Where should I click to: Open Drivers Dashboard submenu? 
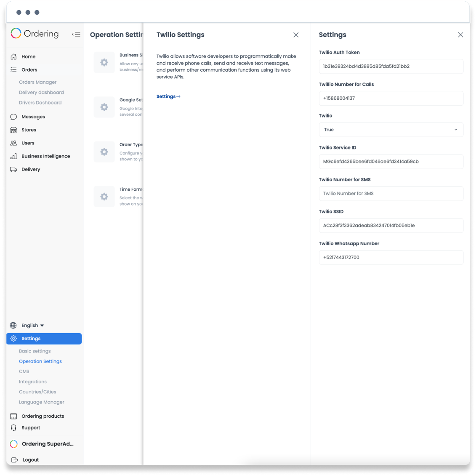point(40,103)
